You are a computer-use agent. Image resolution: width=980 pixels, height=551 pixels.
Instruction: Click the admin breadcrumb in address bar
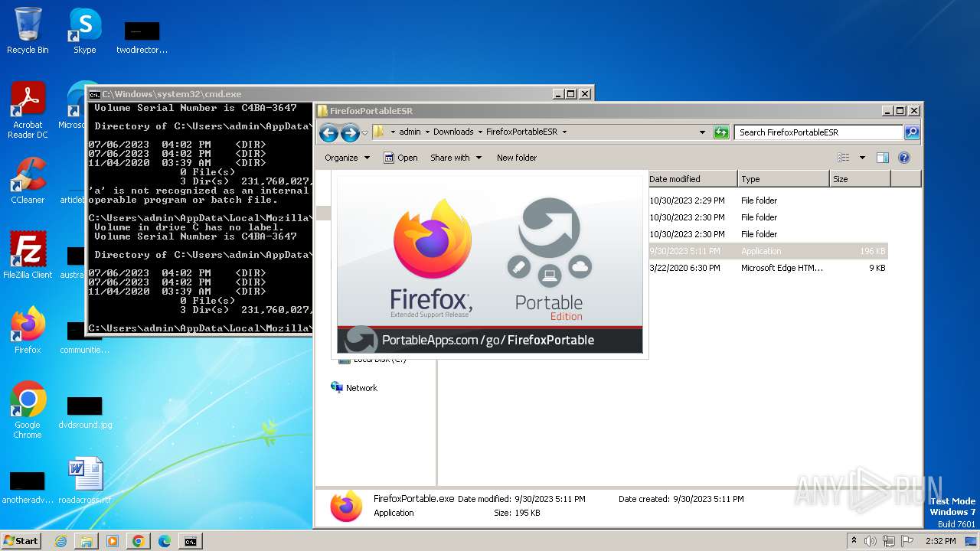(x=410, y=132)
